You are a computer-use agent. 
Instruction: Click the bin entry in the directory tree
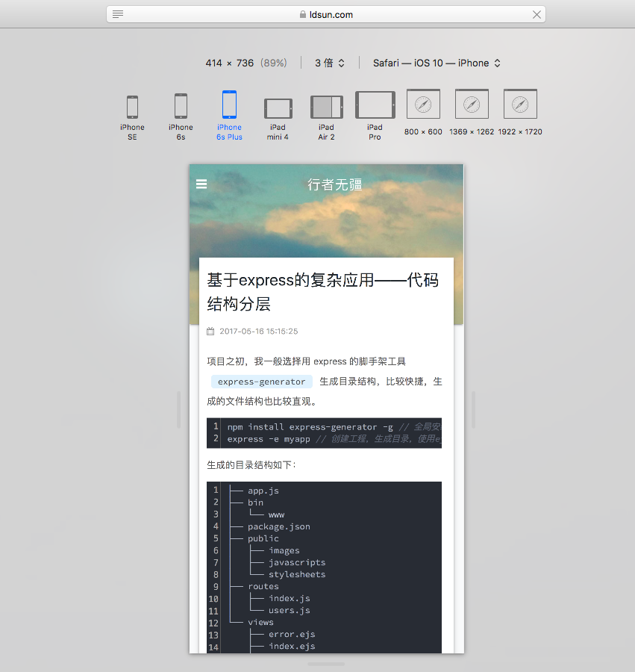click(x=255, y=503)
